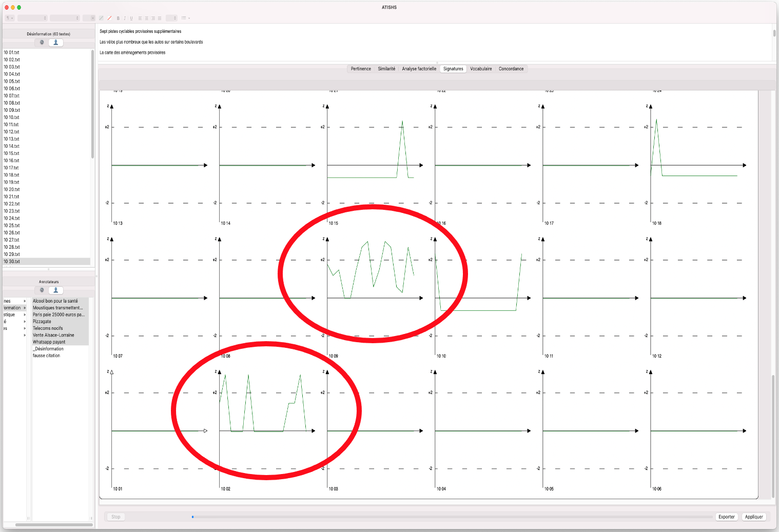This screenshot has width=779, height=532.
Task: Select file 10 15.txt in the list
Action: (x=12, y=153)
